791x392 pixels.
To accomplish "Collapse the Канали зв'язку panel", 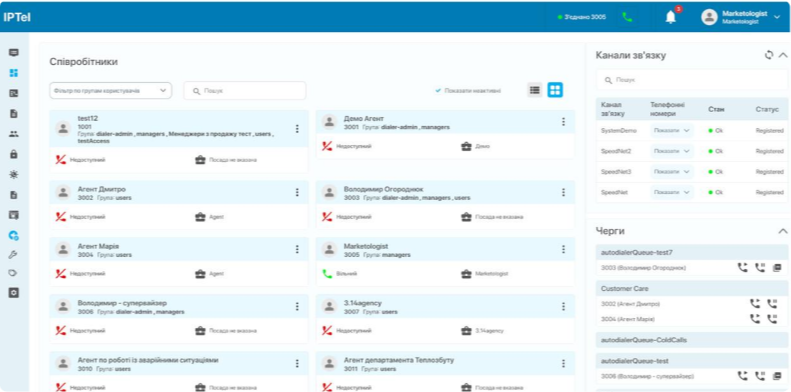I will coord(783,55).
